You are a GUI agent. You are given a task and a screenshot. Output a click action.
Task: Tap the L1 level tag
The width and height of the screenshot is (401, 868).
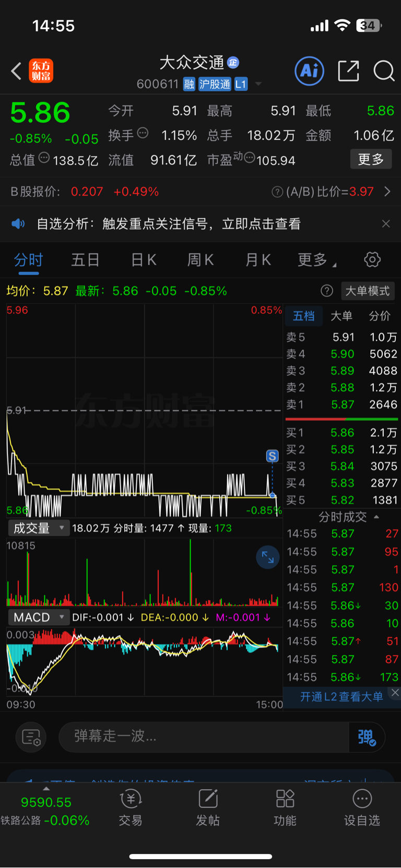click(241, 84)
